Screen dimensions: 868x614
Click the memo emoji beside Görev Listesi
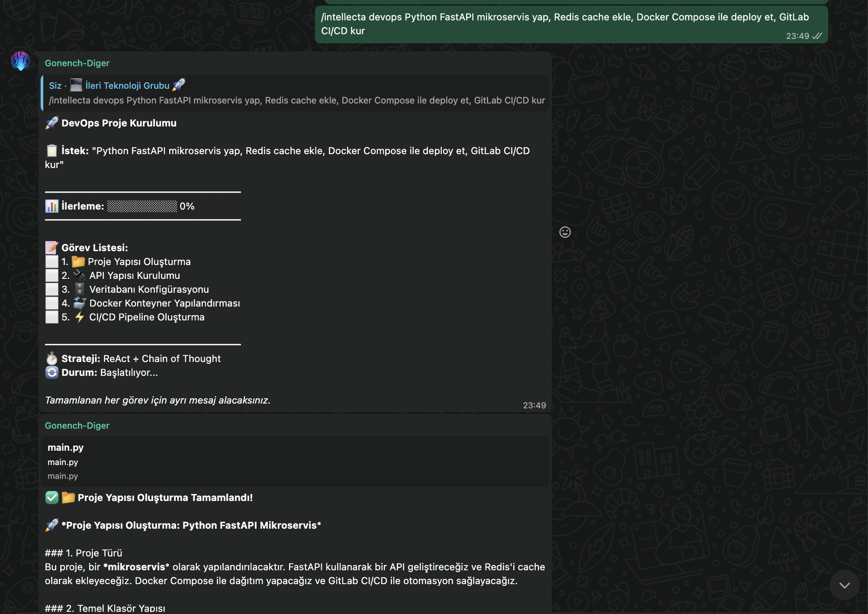tap(51, 248)
